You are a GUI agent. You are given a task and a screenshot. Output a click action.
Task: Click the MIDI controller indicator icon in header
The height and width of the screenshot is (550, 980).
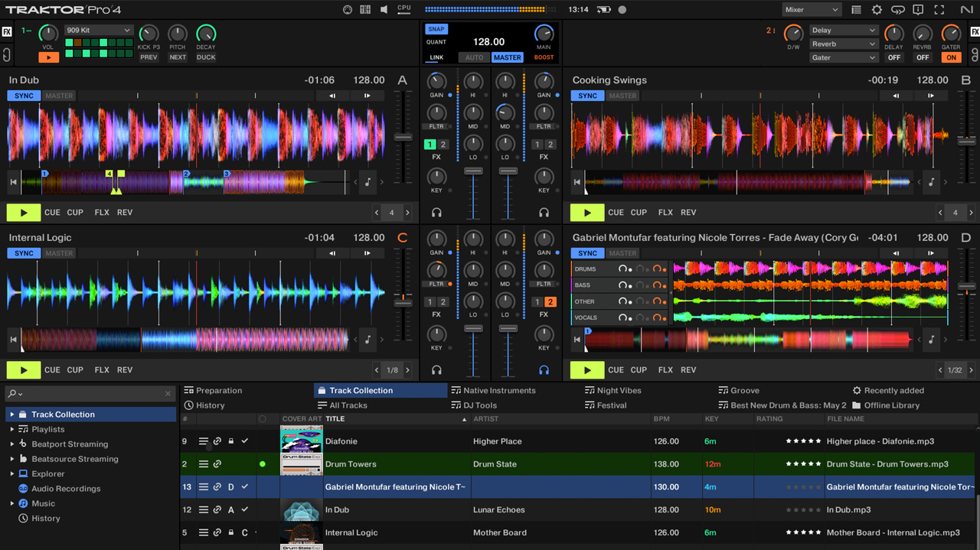[x=348, y=10]
